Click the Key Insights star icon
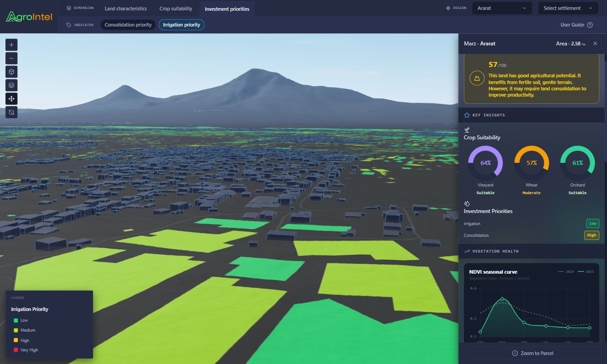The image size is (607, 364). [x=467, y=115]
